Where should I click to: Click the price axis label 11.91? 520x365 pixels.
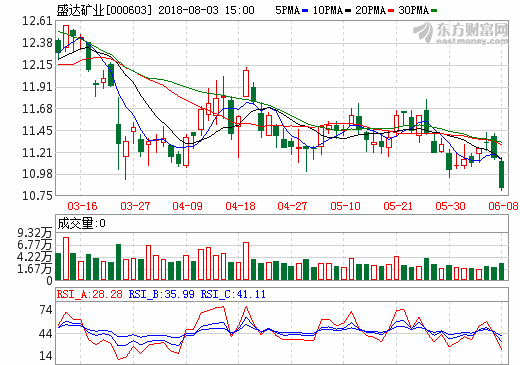point(37,87)
